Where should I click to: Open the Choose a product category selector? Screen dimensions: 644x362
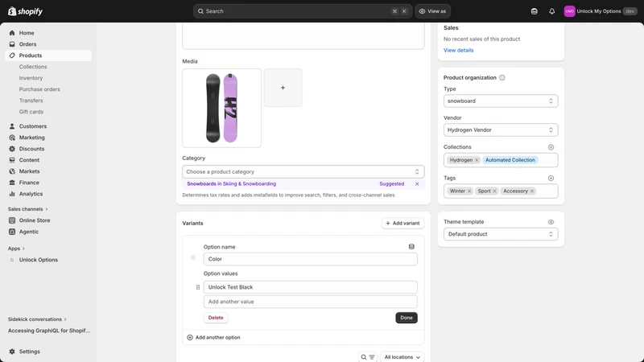(303, 171)
